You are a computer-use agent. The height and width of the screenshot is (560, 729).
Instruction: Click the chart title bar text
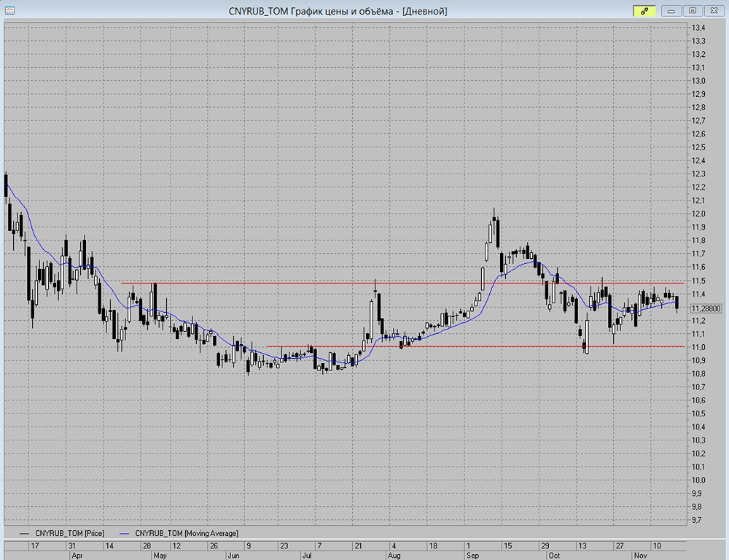(338, 10)
